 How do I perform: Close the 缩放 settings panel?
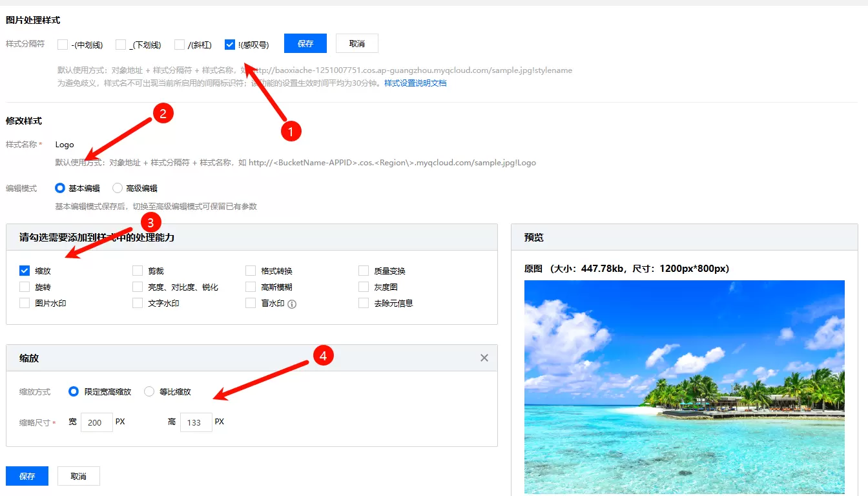484,358
